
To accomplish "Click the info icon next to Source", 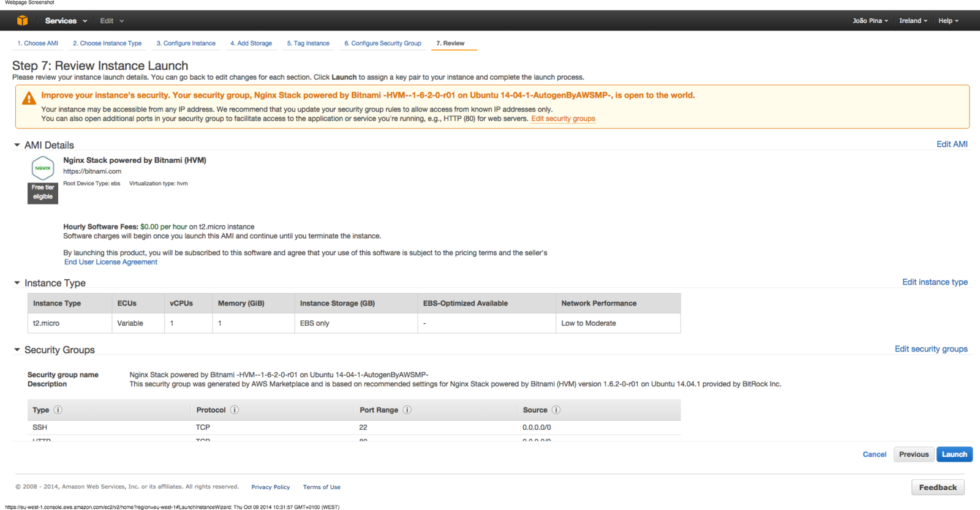I will click(x=556, y=410).
